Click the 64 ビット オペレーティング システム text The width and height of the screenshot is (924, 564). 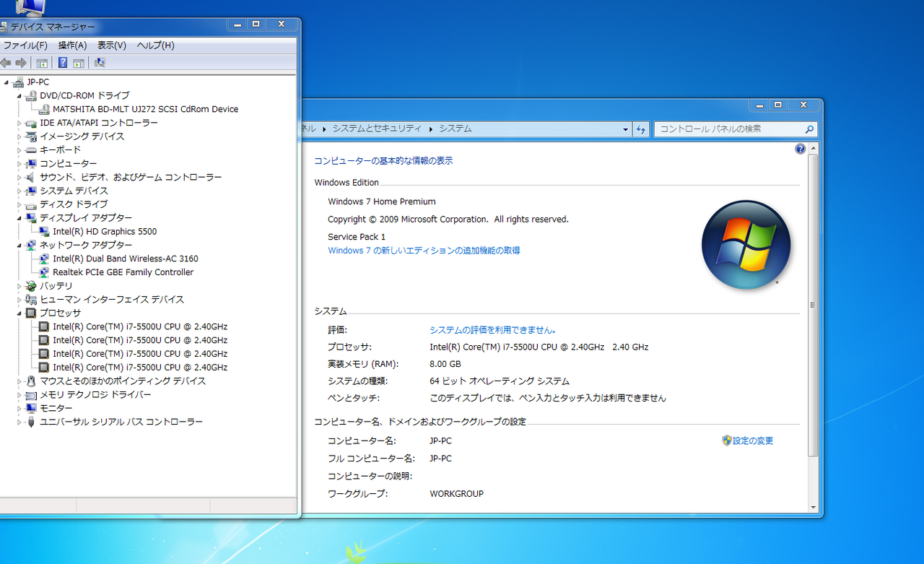click(500, 381)
